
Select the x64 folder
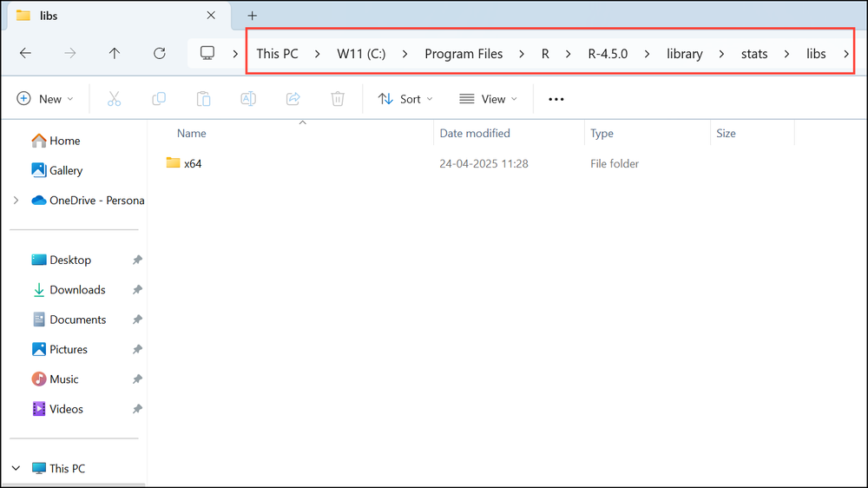(x=192, y=163)
